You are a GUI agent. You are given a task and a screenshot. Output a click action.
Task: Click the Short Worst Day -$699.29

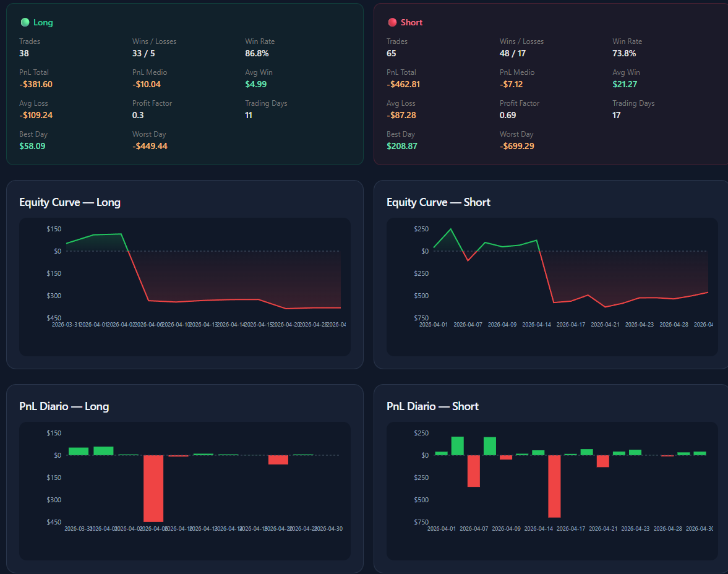pyautogui.click(x=516, y=146)
